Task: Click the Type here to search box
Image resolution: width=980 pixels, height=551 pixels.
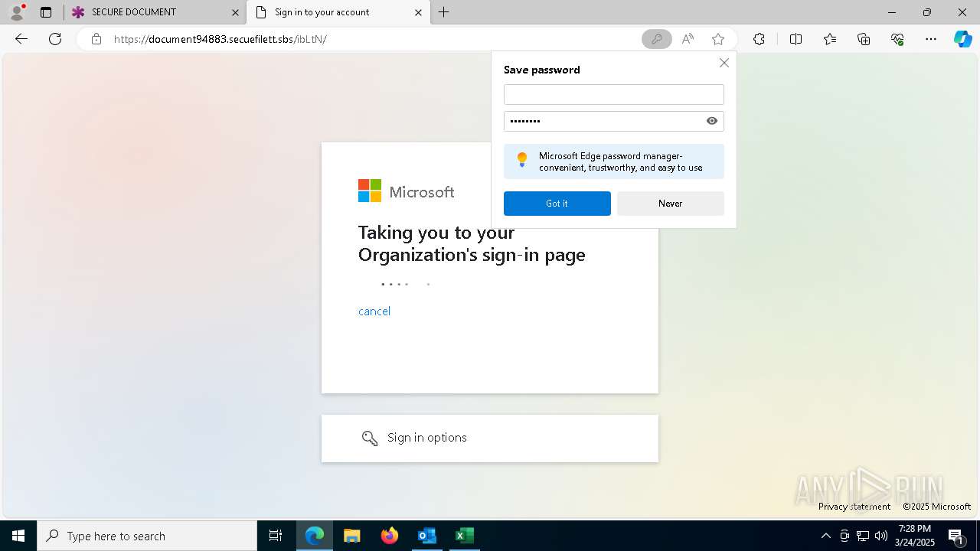Action: coord(147,536)
